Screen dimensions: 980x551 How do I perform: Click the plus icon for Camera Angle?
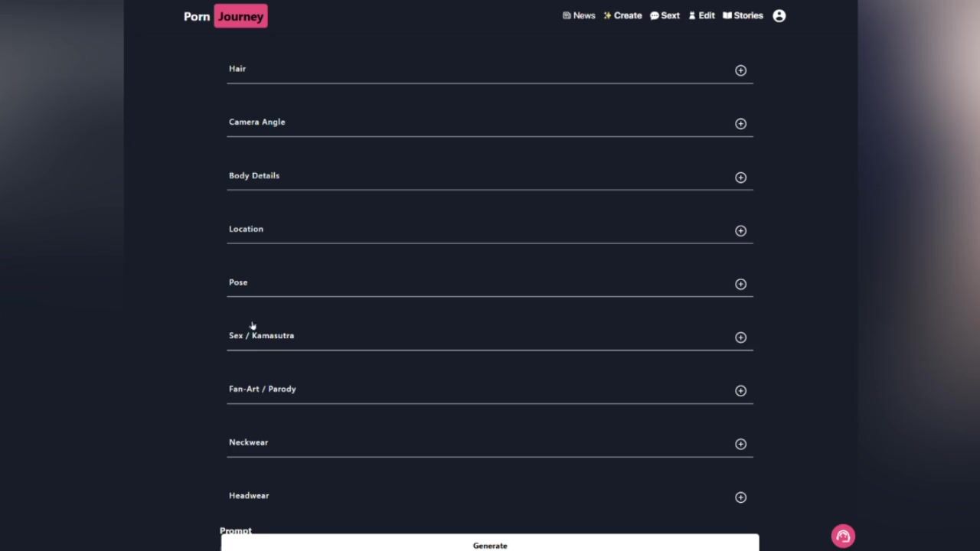coord(740,124)
